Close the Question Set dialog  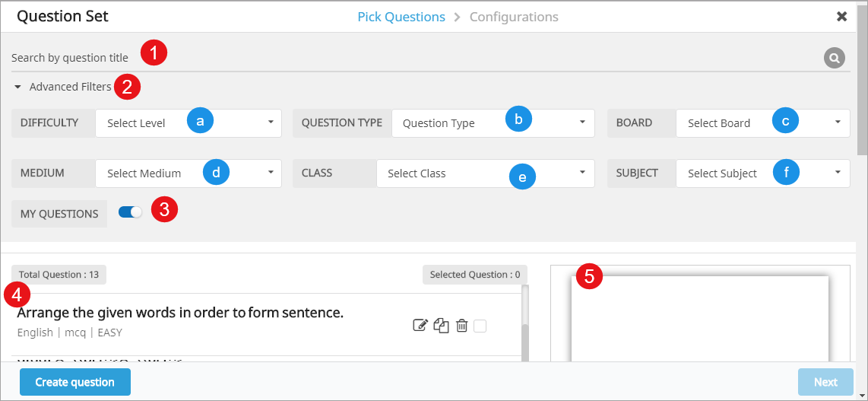pos(841,17)
